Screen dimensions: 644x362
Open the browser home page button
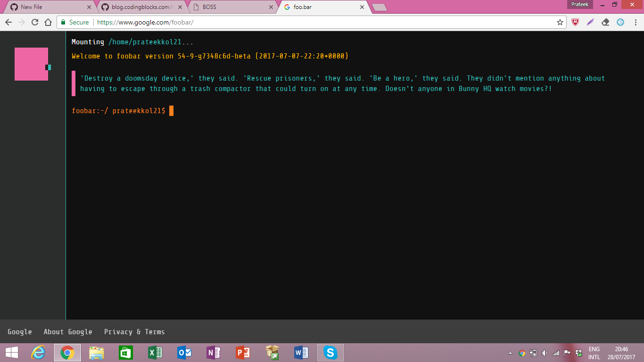coord(48,22)
